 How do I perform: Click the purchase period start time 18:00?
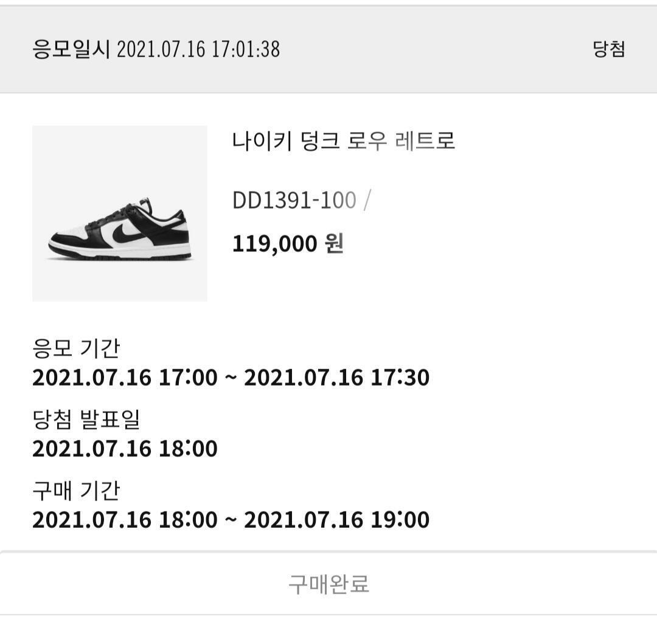188,520
